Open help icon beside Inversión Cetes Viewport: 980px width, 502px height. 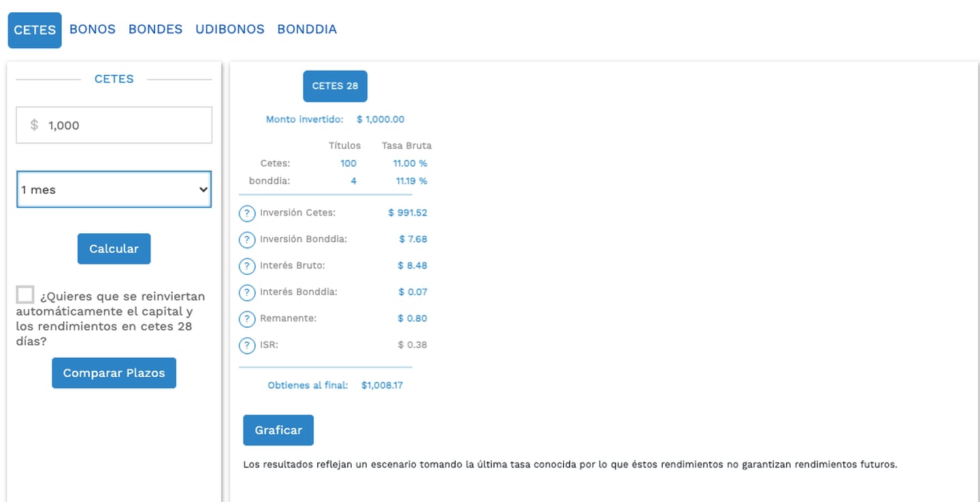coord(247,214)
